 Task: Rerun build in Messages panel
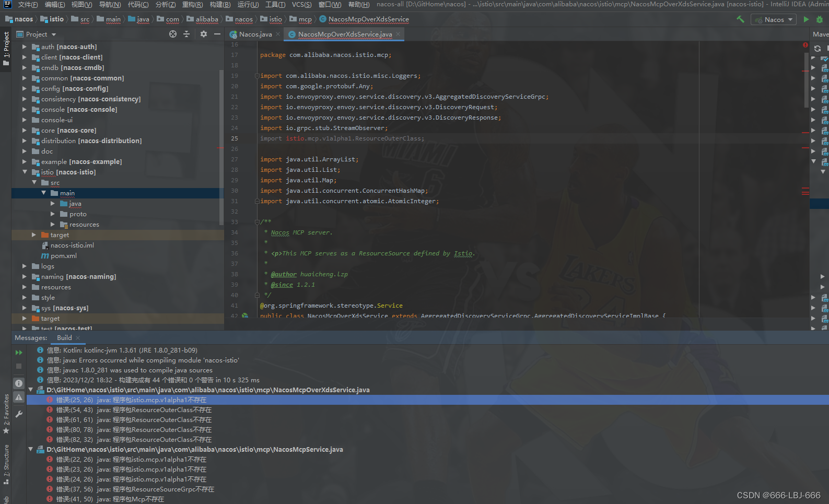tap(19, 353)
